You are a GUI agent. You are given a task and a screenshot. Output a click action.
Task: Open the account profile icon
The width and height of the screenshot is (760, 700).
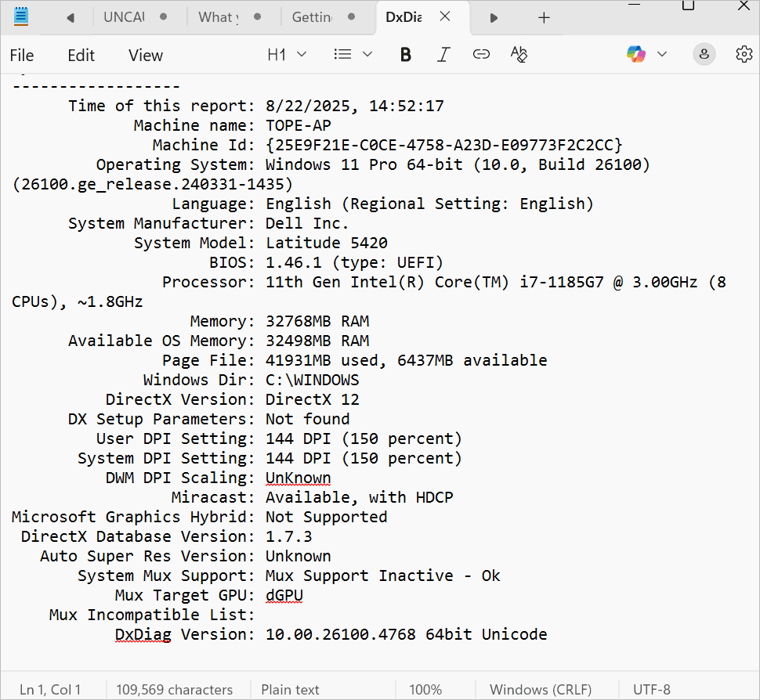pos(704,54)
